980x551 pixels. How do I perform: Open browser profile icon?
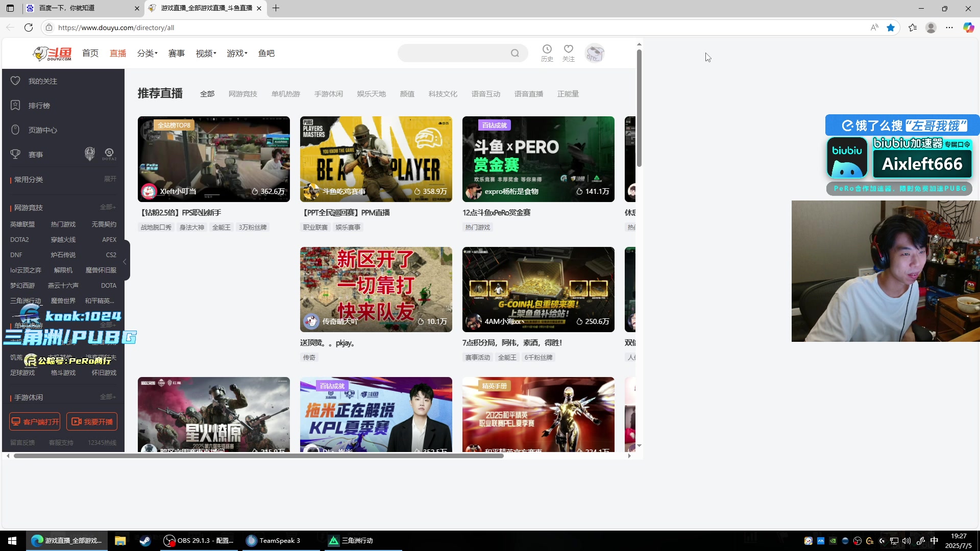point(931,28)
